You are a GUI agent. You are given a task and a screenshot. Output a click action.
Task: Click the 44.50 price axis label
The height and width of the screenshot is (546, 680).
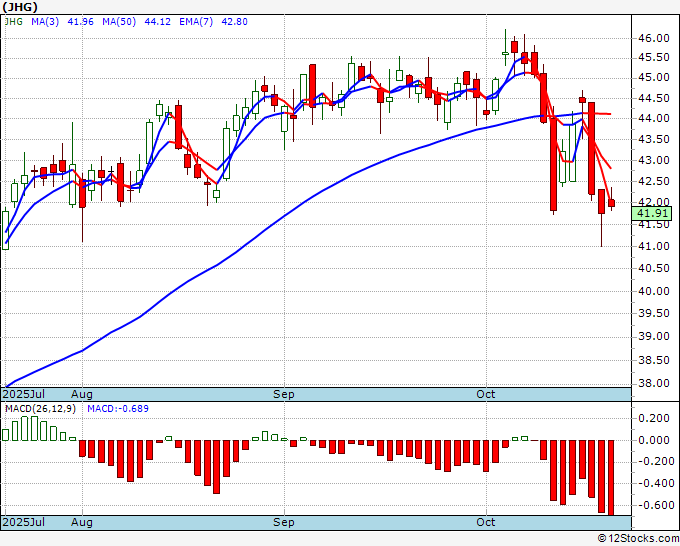654,98
